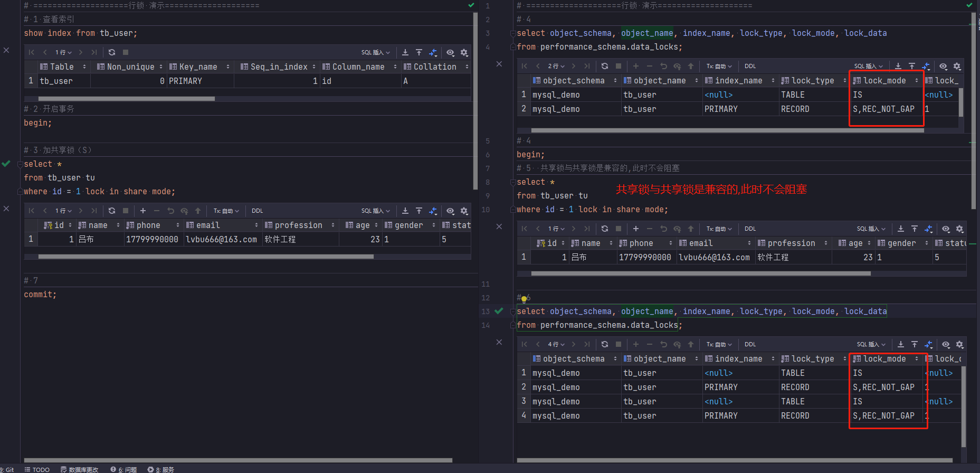This screenshot has width=980, height=473.
Task: Click the DDL button in the bottom-right grid
Action: coord(750,344)
